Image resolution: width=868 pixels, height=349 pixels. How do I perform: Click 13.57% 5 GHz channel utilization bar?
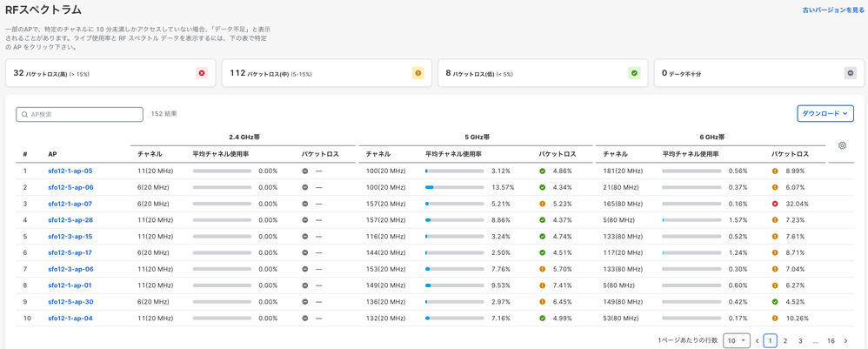454,187
